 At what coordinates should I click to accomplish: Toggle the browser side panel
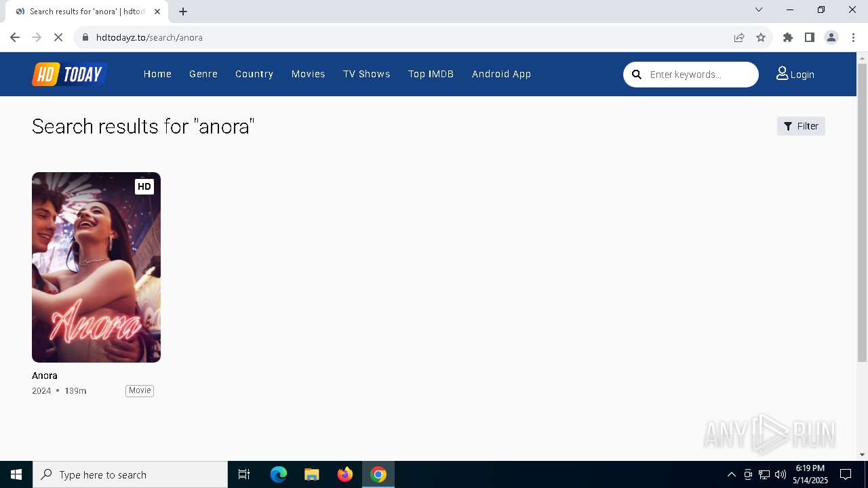(x=810, y=37)
